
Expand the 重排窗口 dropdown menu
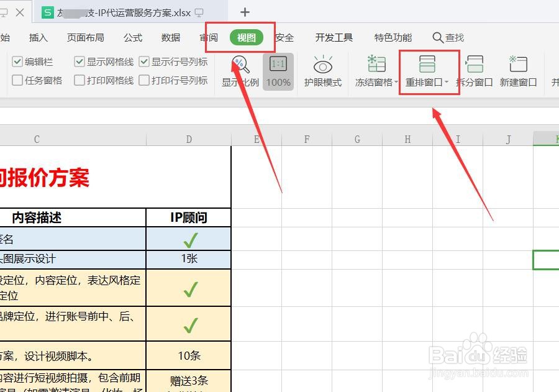tap(448, 80)
